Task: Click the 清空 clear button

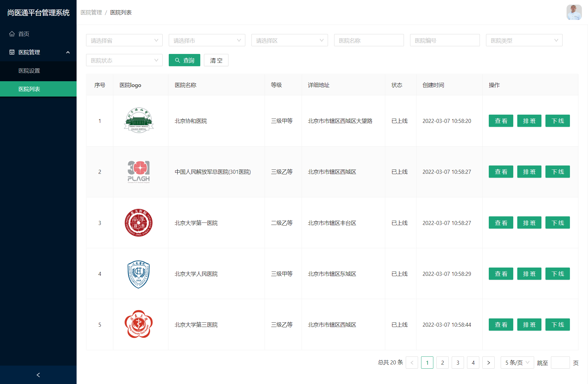Action: tap(216, 60)
